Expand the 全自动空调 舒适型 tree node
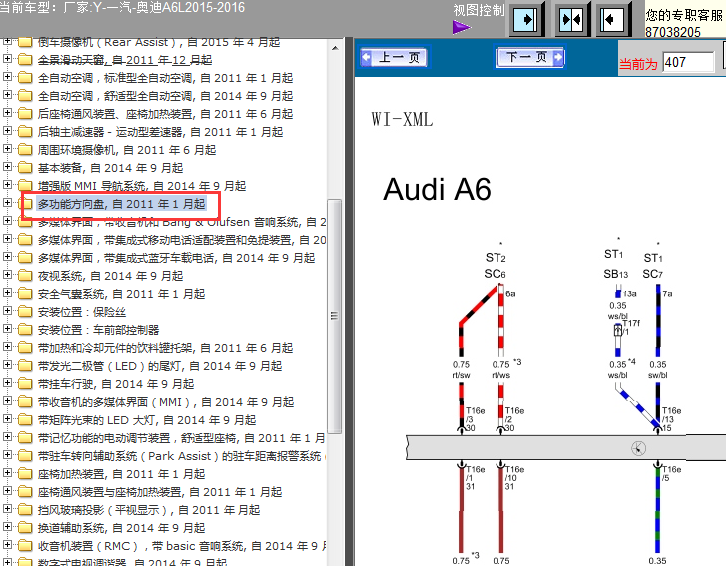The image size is (726, 566). pyautogui.click(x=7, y=95)
